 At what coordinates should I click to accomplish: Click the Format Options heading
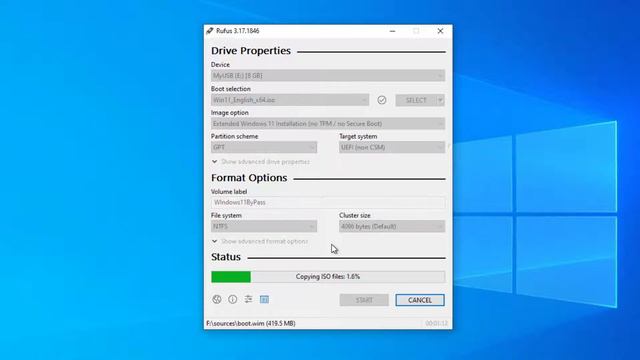[249, 178]
